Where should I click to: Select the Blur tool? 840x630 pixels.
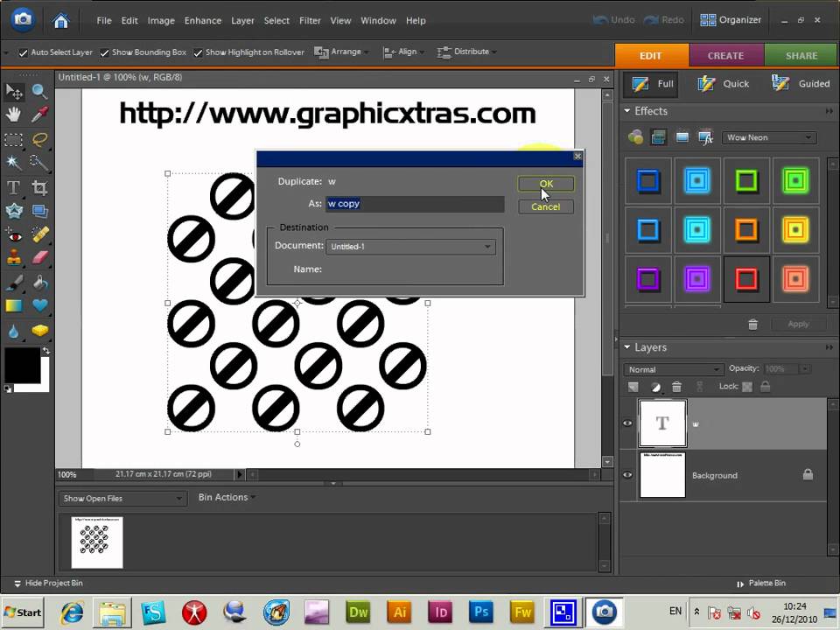pos(14,331)
